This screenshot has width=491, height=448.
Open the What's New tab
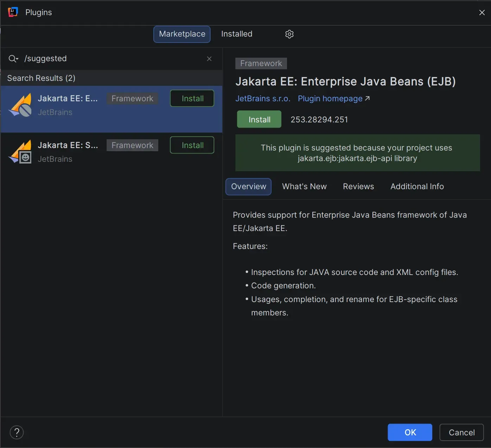(x=304, y=186)
